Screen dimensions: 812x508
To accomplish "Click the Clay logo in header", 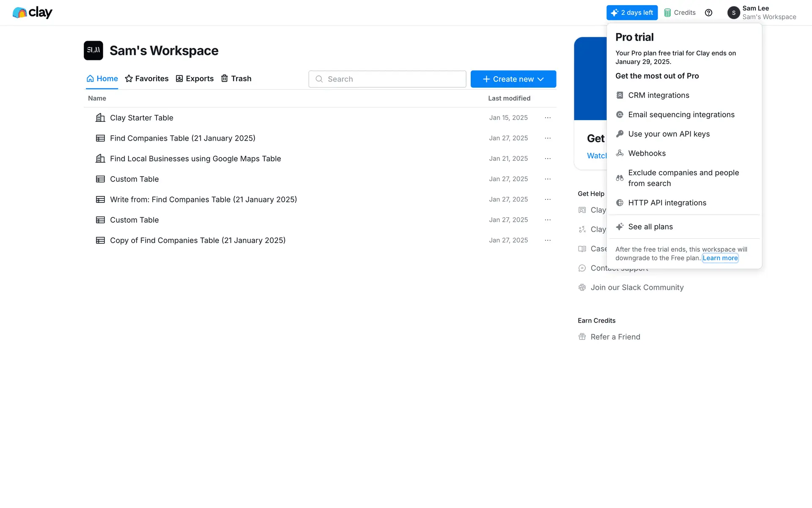I will click(33, 13).
